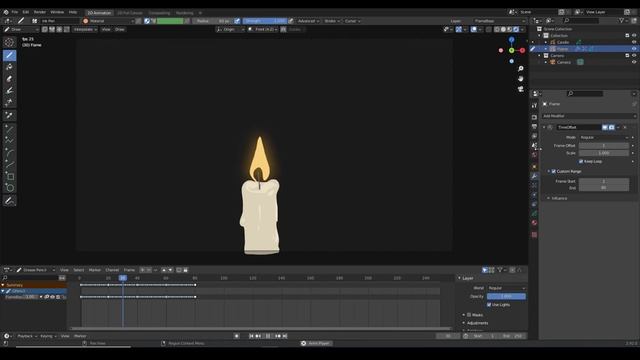Hide the Camera collection with eye icon

point(634,56)
